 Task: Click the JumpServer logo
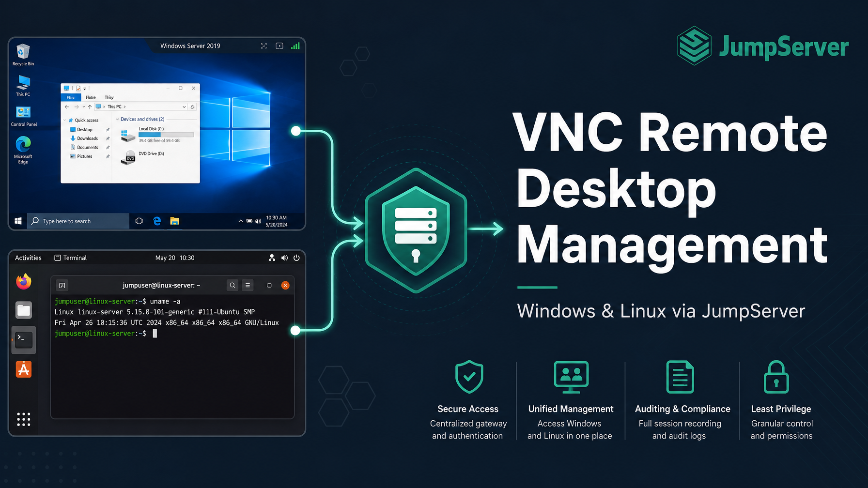(763, 46)
